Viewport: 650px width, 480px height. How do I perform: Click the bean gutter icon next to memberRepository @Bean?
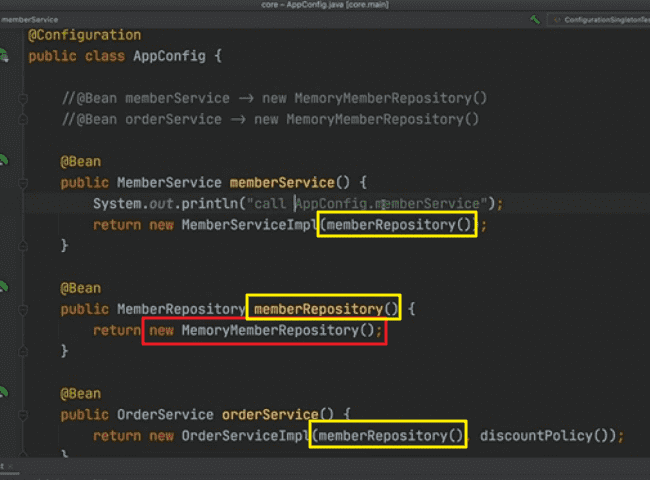pyautogui.click(x=3, y=287)
